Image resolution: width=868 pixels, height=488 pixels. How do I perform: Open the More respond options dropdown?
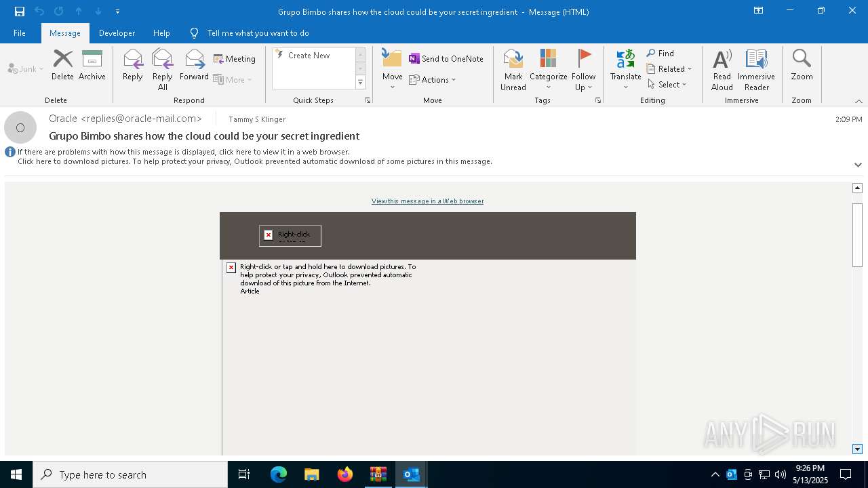pyautogui.click(x=233, y=79)
